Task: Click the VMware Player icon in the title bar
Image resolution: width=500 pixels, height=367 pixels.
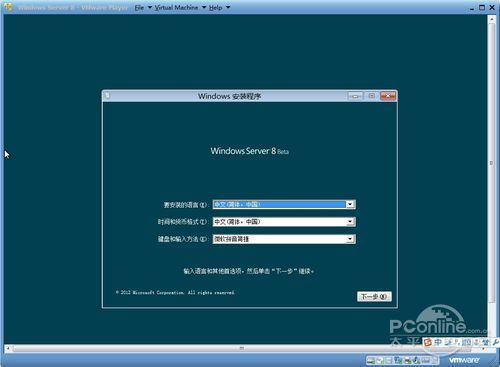Action: pos(8,7)
